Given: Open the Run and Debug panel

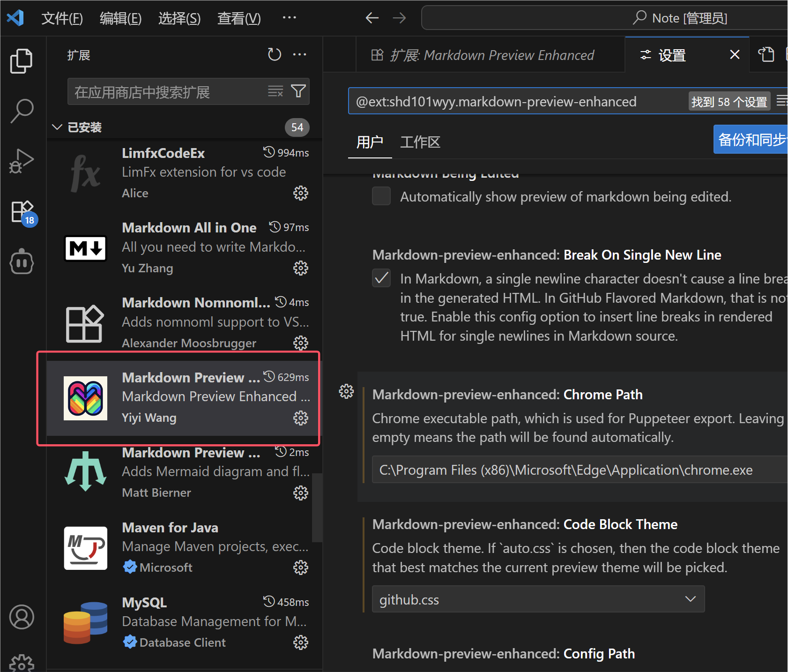Looking at the screenshot, I should [21, 161].
